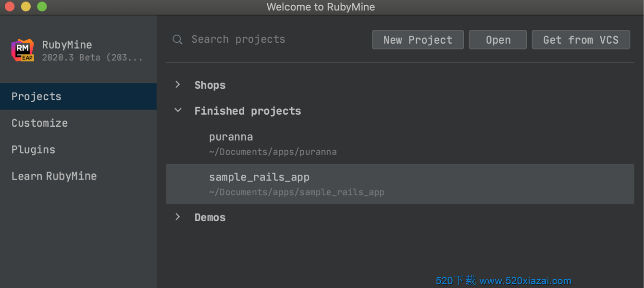Expand the Shops project group
Screen dimensions: 644x288
click(x=178, y=84)
